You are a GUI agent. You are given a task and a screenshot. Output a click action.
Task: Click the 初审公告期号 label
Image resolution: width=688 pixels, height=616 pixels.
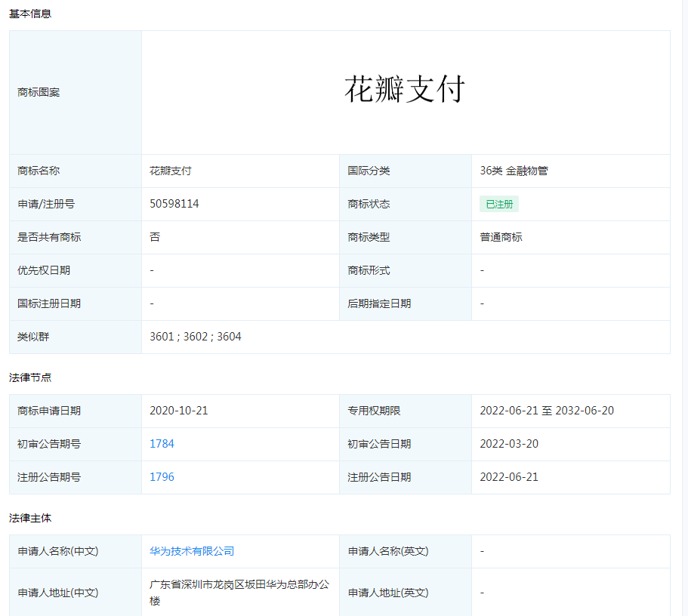[x=49, y=444]
